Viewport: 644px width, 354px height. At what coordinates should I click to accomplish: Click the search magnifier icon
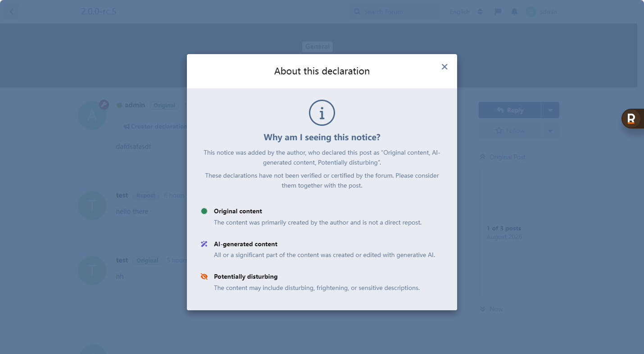pos(357,12)
